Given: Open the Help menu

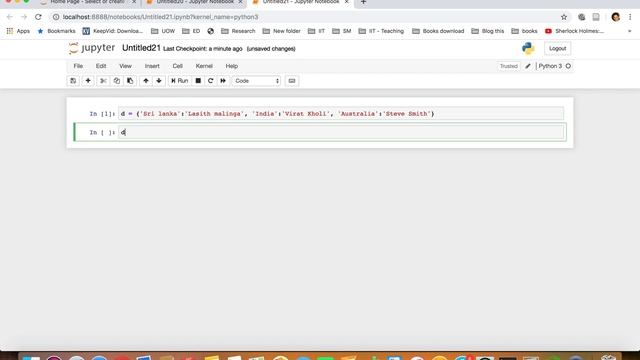Looking at the screenshot, I should (231, 66).
